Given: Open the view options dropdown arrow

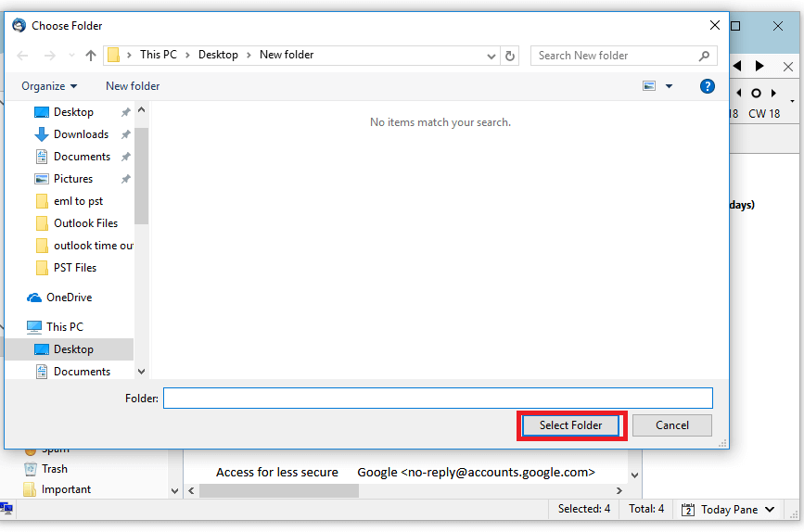Looking at the screenshot, I should point(670,86).
